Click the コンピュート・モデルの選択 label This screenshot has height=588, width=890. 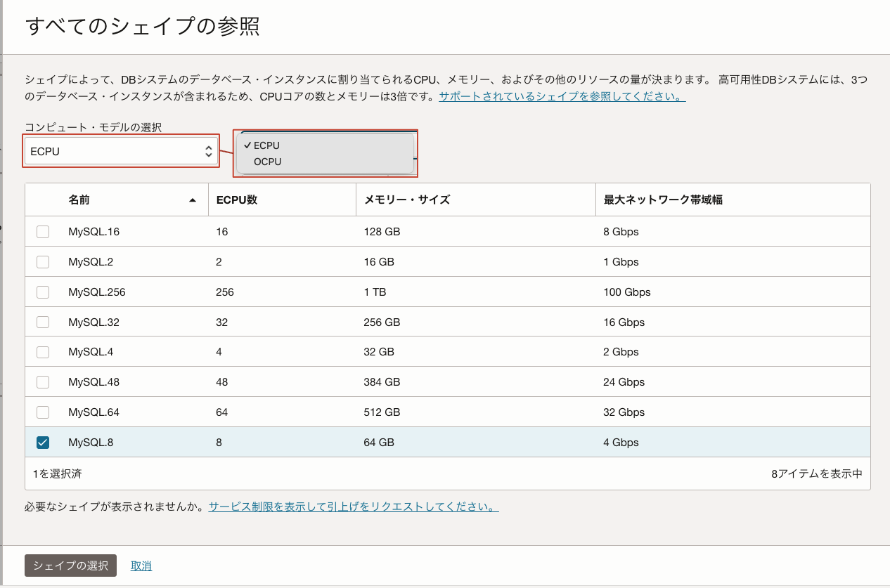pyautogui.click(x=93, y=127)
